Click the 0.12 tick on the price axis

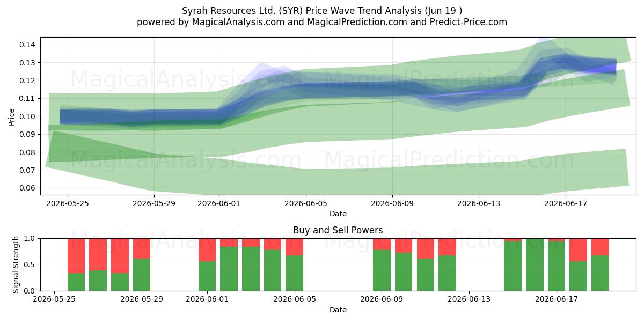28,80
